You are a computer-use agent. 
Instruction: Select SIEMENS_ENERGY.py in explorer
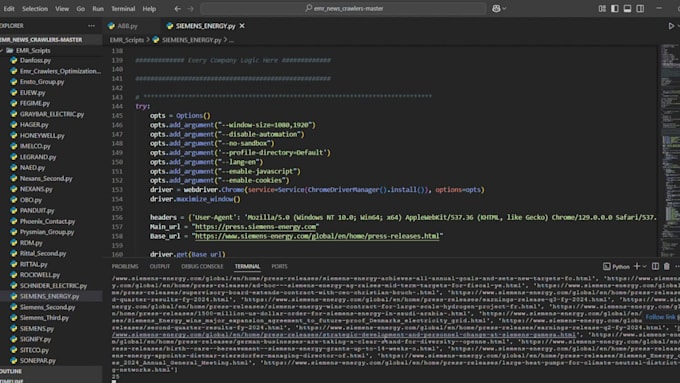49,296
